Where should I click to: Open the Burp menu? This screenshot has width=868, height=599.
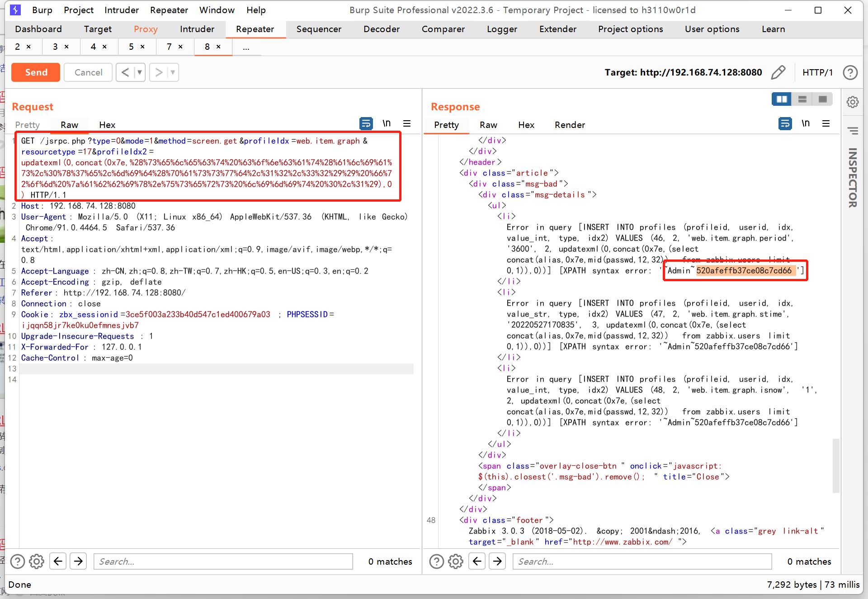[42, 10]
